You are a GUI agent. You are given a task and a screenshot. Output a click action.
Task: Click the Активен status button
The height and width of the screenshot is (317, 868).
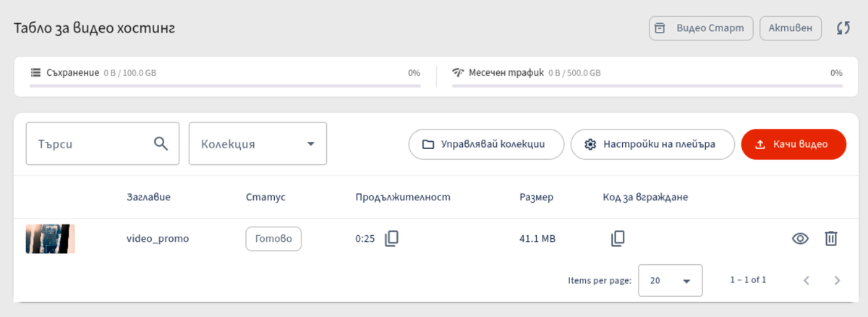point(791,28)
